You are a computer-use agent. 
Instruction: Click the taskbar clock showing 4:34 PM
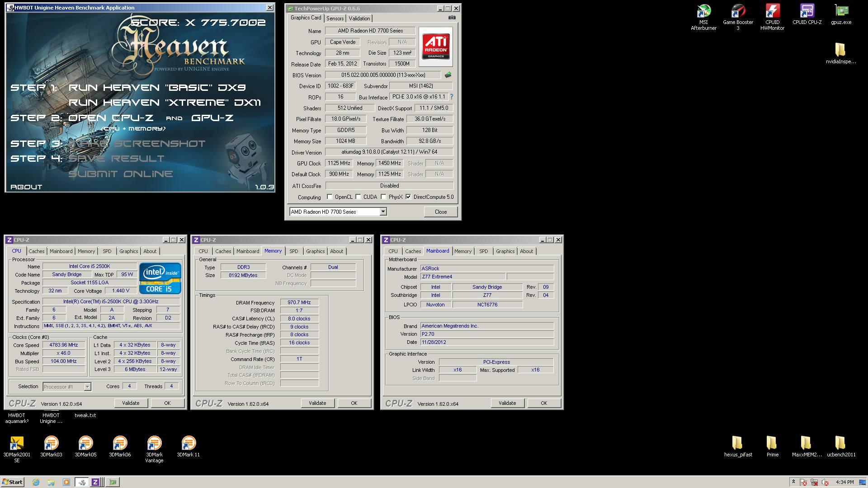pos(844,482)
